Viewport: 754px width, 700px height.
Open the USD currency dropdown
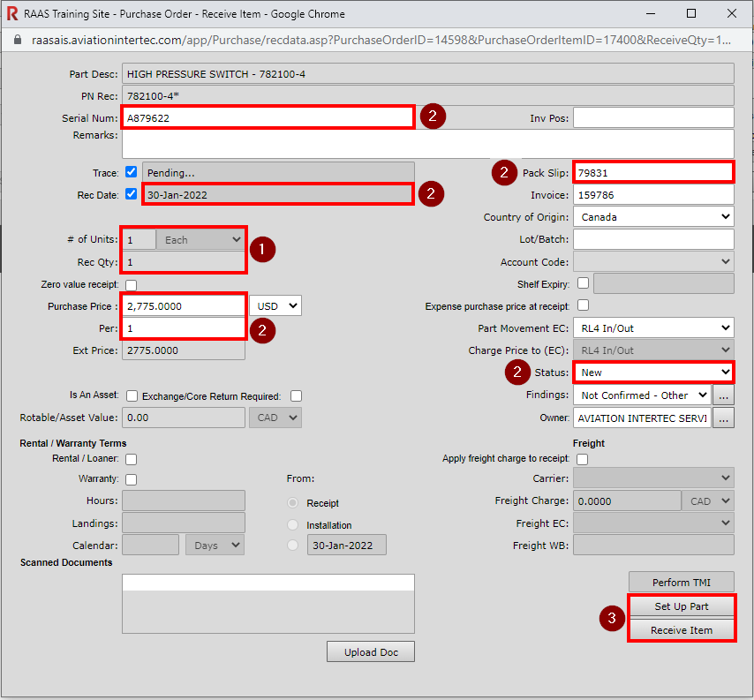[x=275, y=306]
